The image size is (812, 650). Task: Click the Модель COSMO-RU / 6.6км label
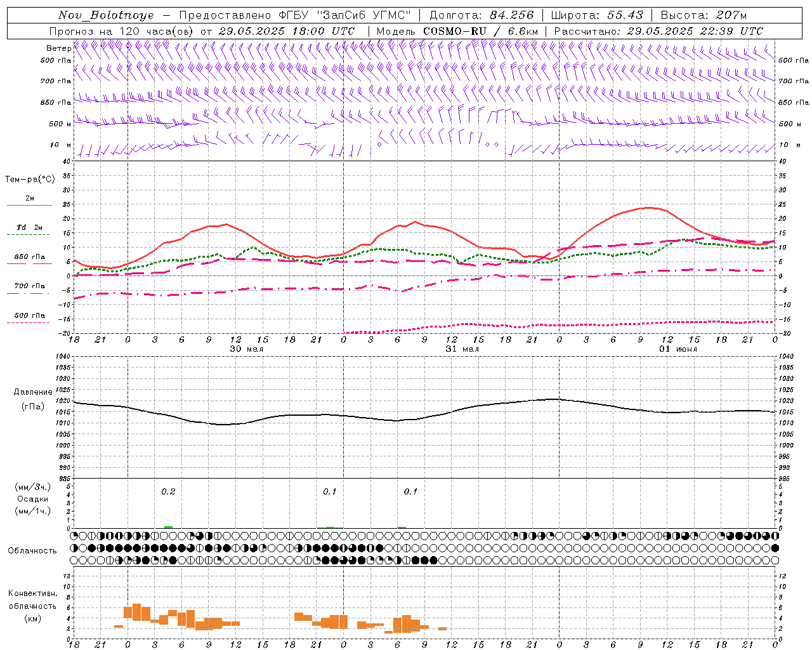coord(457,31)
